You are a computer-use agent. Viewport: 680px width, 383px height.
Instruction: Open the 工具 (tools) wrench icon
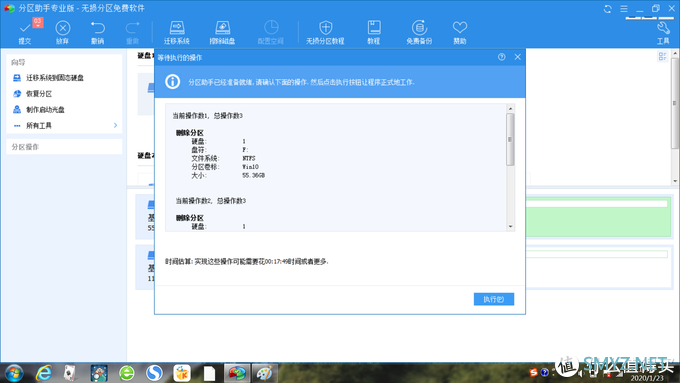tap(663, 29)
